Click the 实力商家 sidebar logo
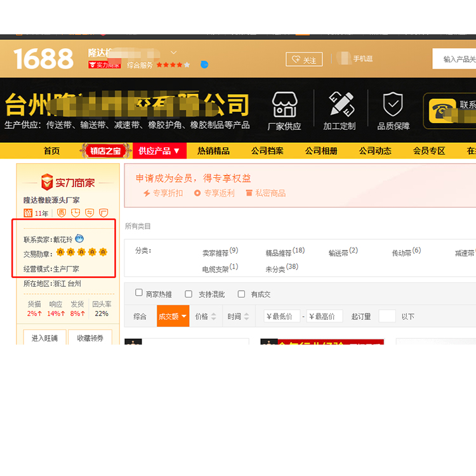 pyautogui.click(x=68, y=182)
